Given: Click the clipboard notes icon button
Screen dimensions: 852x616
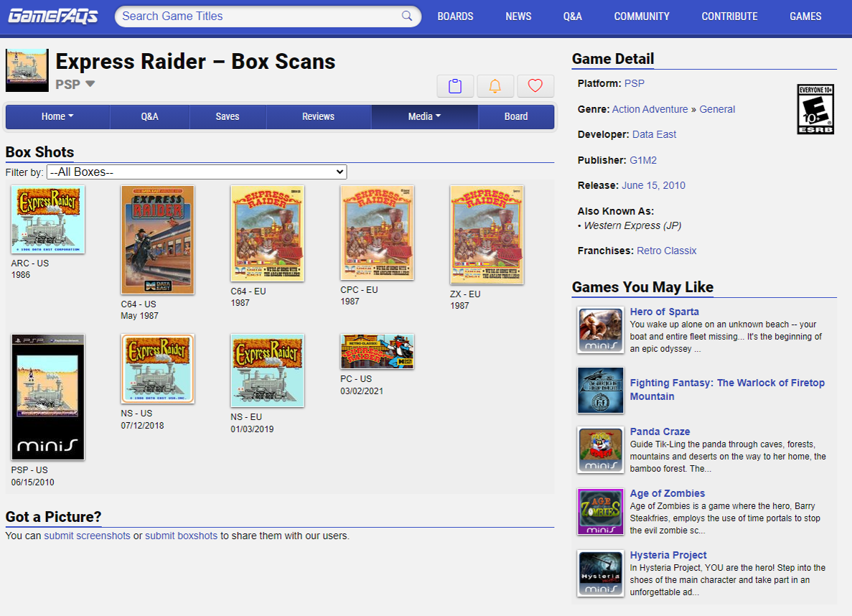Looking at the screenshot, I should pyautogui.click(x=455, y=86).
